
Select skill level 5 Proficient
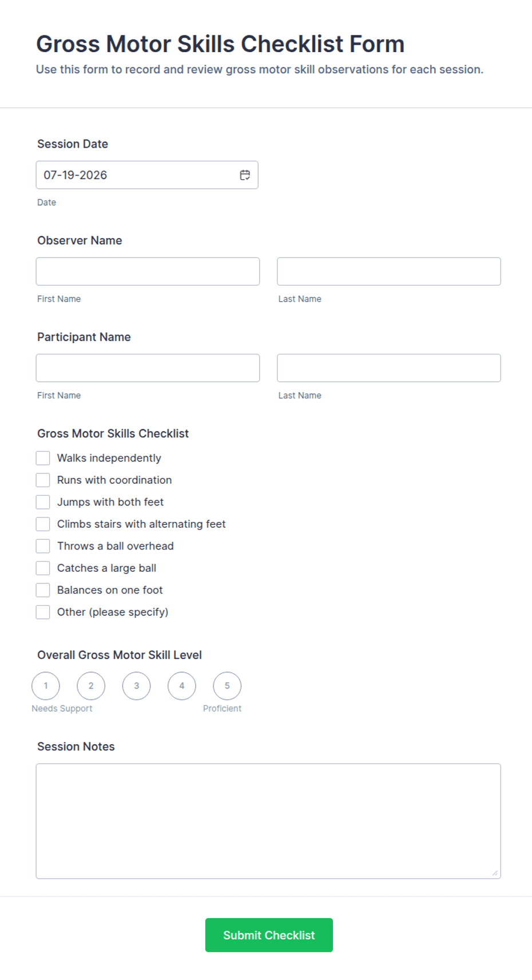point(227,686)
